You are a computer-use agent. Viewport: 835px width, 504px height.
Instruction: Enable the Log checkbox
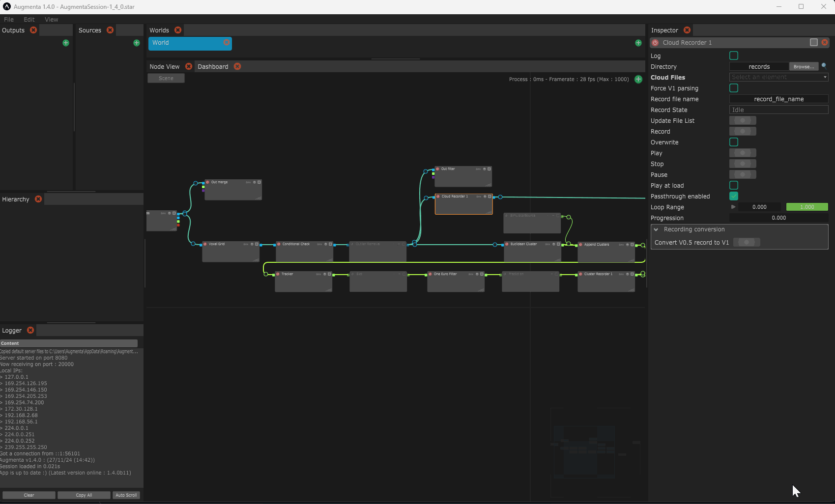click(734, 56)
